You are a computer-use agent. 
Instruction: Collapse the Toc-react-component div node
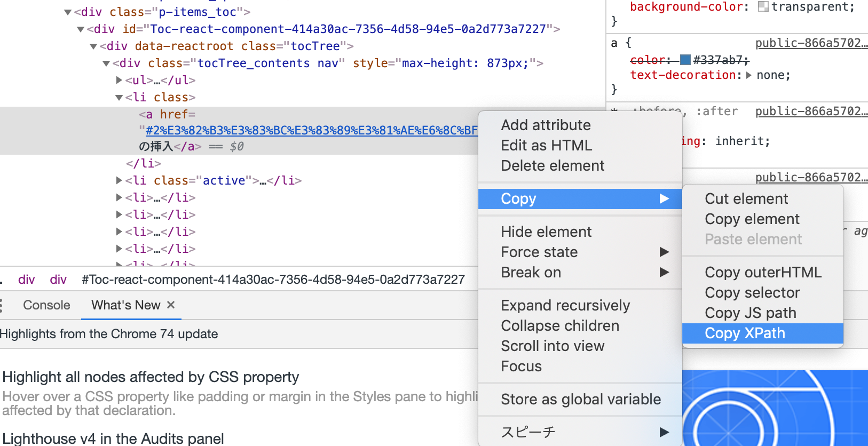[81, 29]
